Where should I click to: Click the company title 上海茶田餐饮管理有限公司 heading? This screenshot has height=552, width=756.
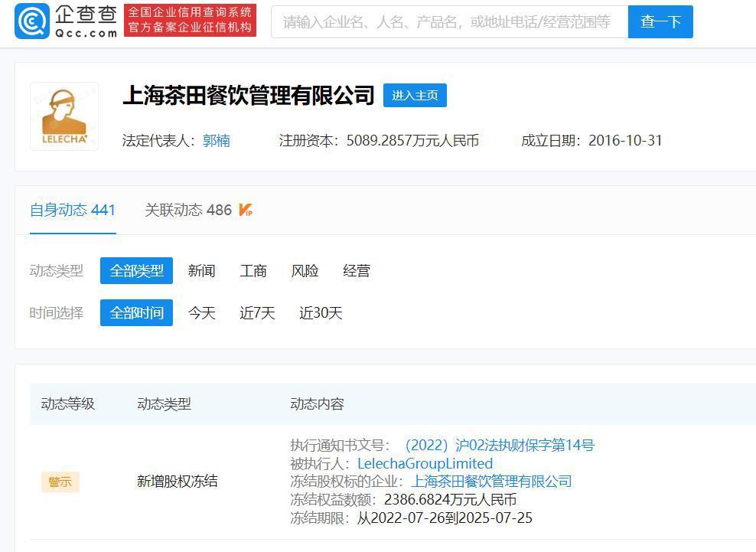pos(249,95)
